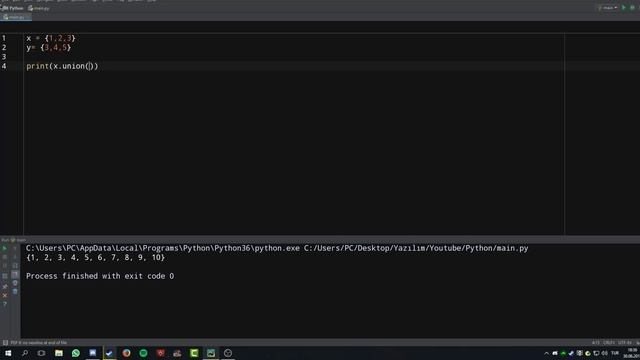The image size is (640, 360).
Task: Open Windows search magnifier on taskbar
Action: [24, 353]
